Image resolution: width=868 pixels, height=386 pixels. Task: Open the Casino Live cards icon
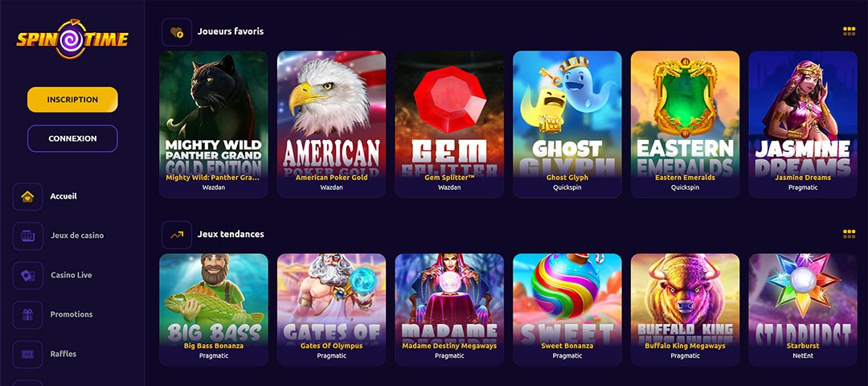click(x=27, y=275)
